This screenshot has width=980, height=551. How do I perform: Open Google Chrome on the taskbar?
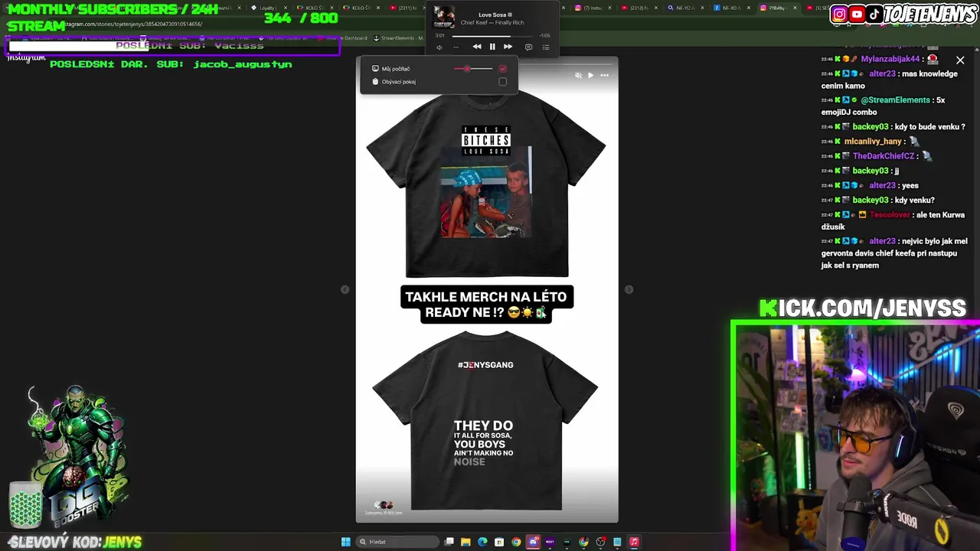(x=516, y=542)
